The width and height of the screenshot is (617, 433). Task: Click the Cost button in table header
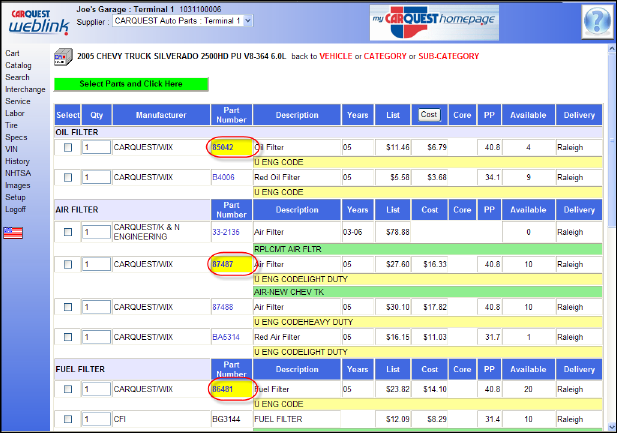[x=429, y=115]
